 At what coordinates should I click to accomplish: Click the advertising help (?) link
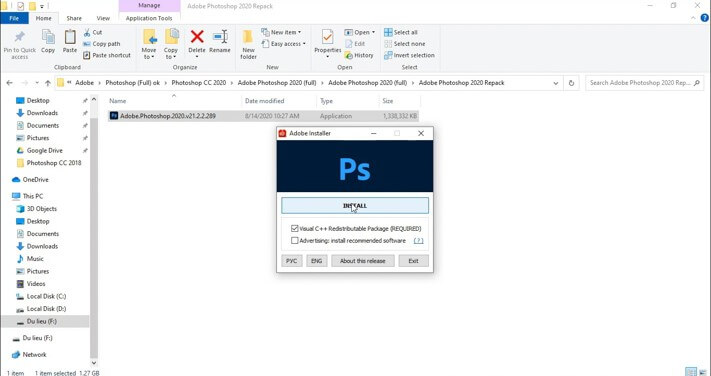pos(419,241)
